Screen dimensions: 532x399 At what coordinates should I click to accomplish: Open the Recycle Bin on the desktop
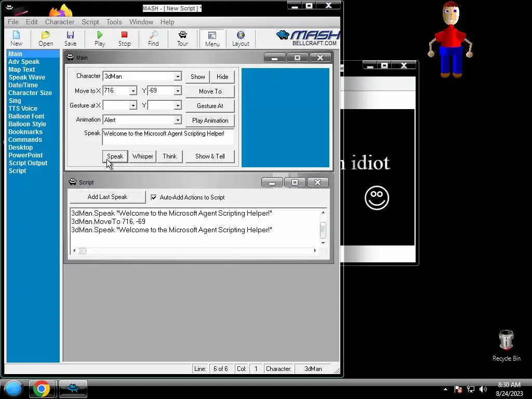pos(506,345)
